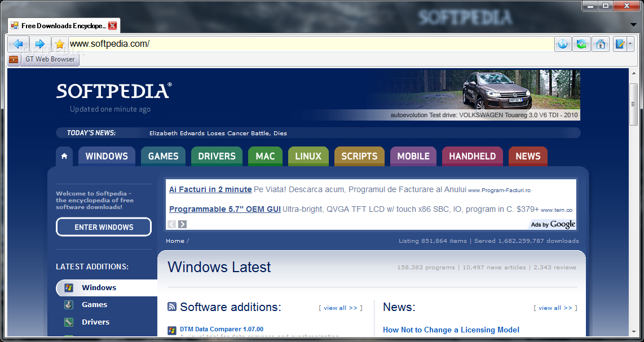644x342 pixels.
Task: Switch to the MAC category tab
Action: pyautogui.click(x=265, y=157)
